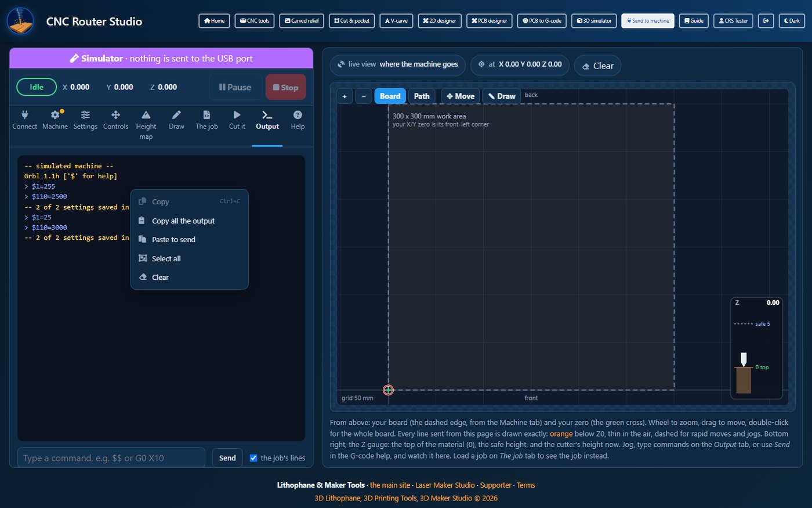Viewport: 812px width, 508px height.
Task: Zoom in the board view with plus
Action: 345,96
